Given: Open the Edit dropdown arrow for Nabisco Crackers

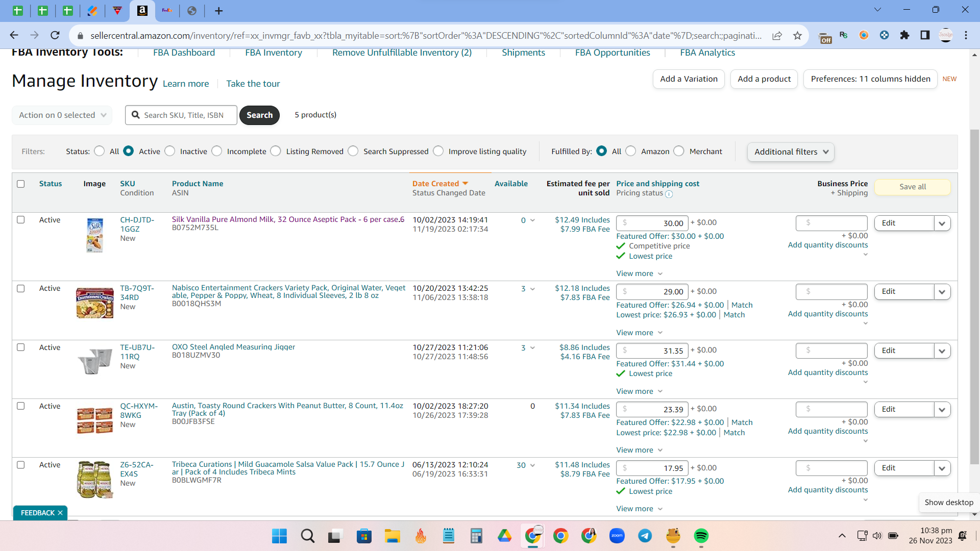Looking at the screenshot, I should [x=942, y=292].
